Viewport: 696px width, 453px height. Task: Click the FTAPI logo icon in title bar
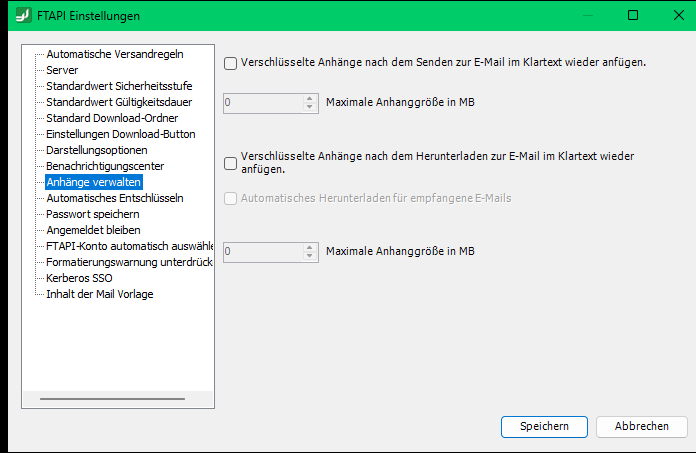tap(24, 15)
